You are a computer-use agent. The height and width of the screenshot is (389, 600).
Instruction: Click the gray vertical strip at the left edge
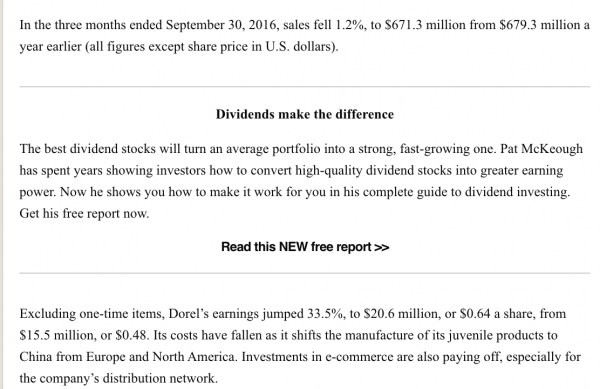[2, 194]
